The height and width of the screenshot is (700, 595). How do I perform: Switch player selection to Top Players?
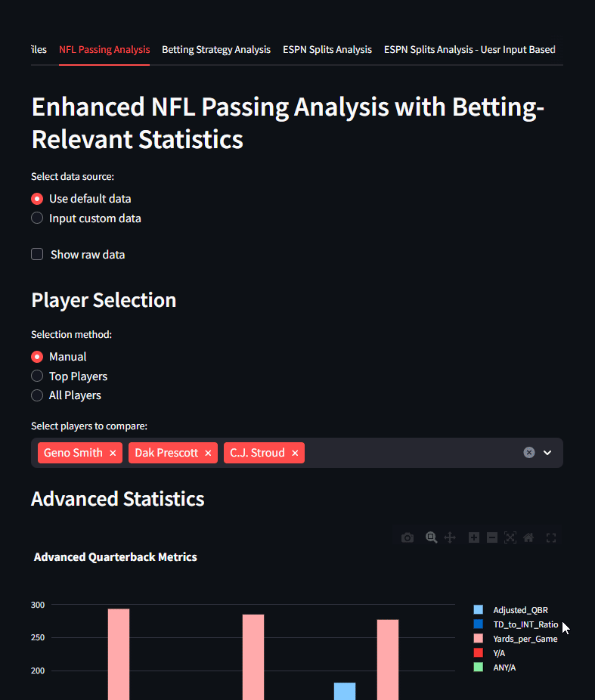[36, 376]
